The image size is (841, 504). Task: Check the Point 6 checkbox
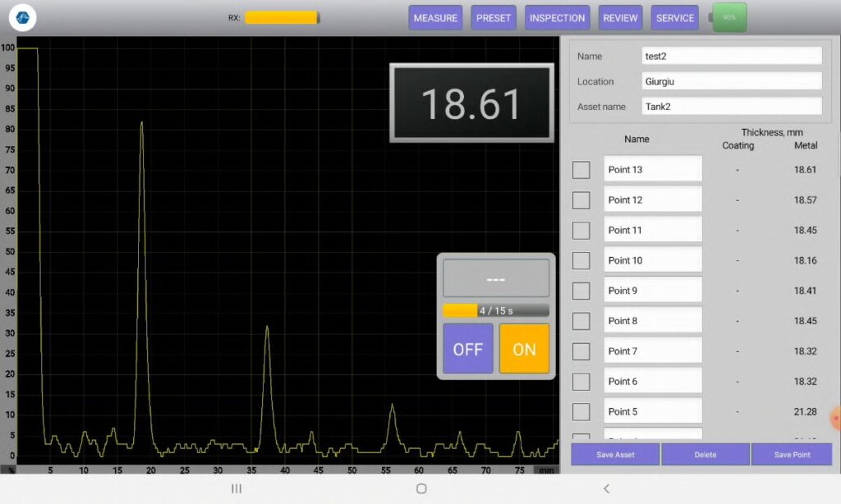(x=581, y=382)
